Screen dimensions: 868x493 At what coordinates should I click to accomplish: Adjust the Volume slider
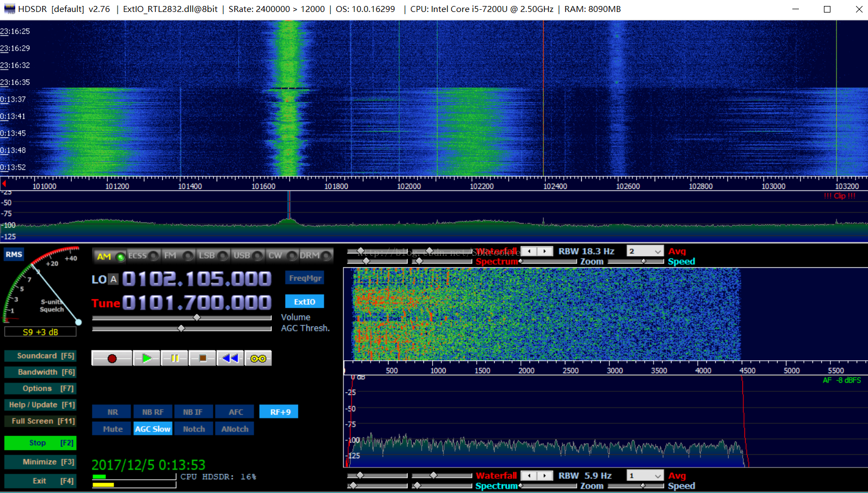click(x=182, y=317)
